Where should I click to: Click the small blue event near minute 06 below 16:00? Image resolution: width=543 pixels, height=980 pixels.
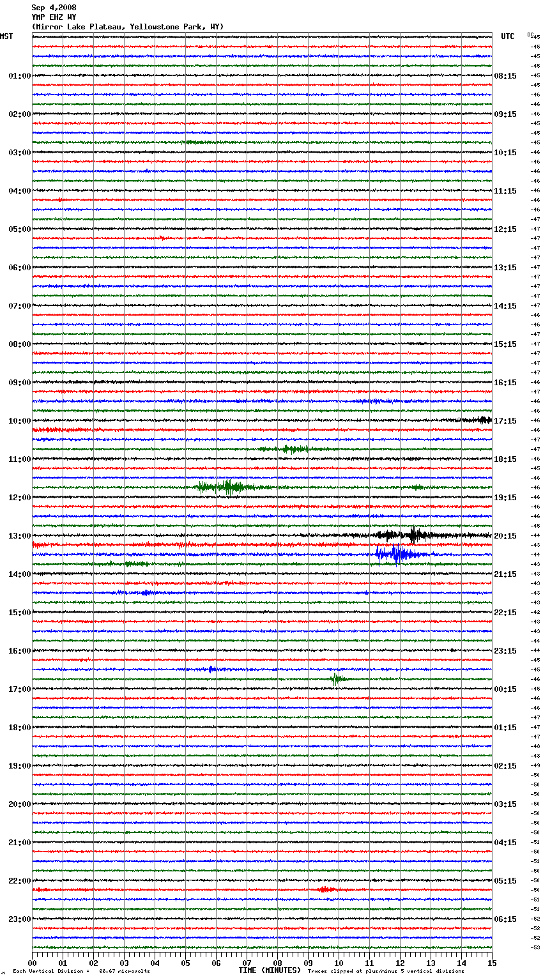pos(211,669)
